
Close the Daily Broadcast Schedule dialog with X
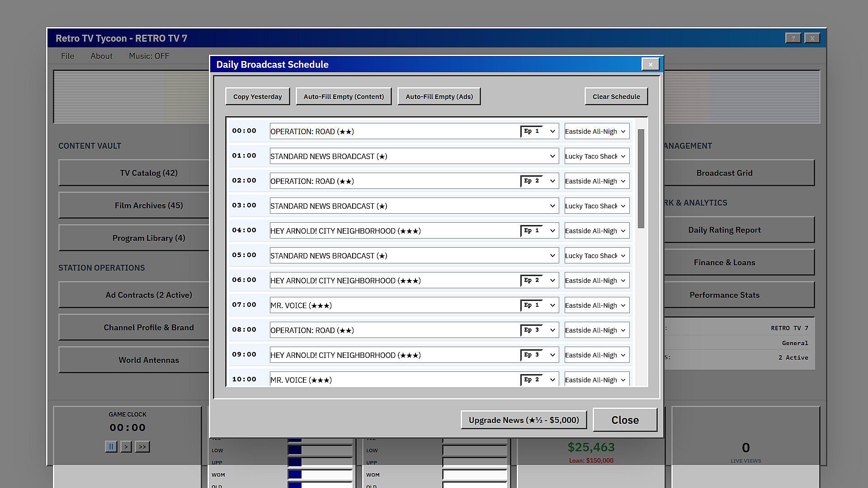coord(651,65)
